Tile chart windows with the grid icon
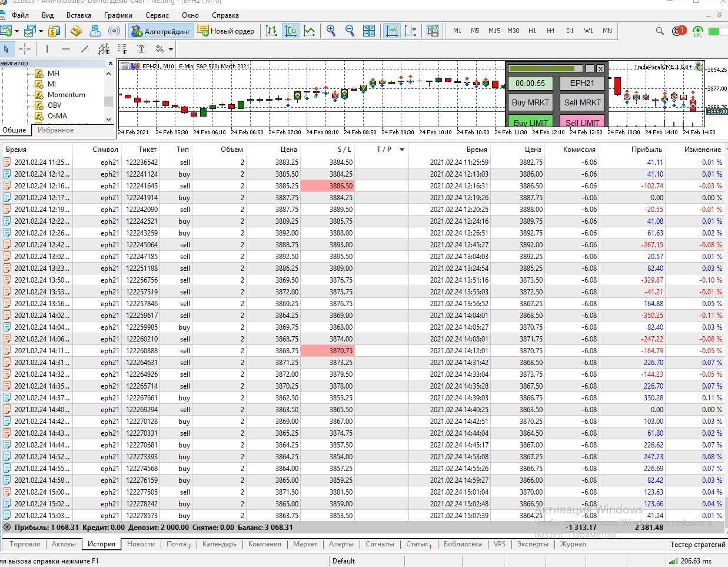Image resolution: width=728 pixels, height=567 pixels. (369, 31)
